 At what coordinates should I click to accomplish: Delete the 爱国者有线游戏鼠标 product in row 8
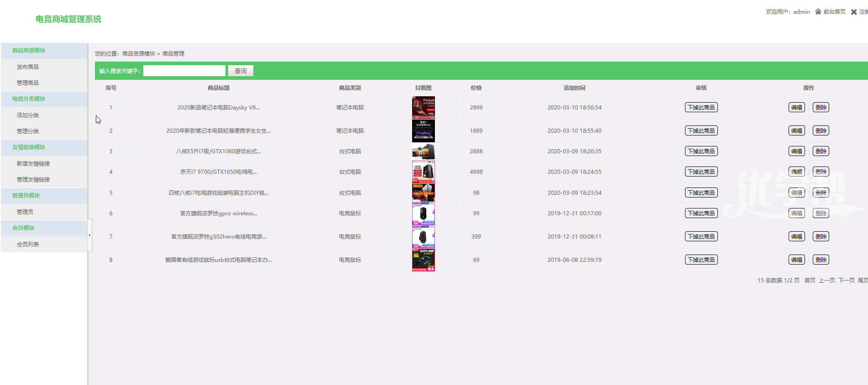pos(821,260)
